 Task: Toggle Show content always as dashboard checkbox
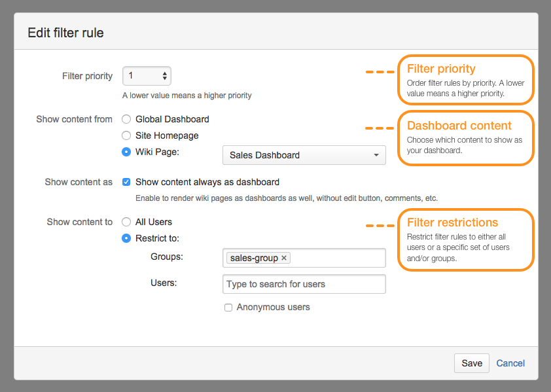pyautogui.click(x=126, y=182)
